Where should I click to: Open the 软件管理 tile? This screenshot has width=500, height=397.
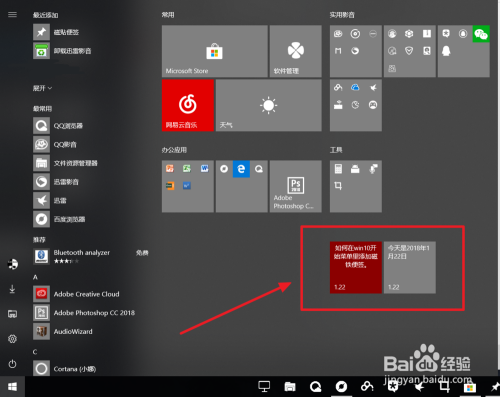click(x=296, y=51)
